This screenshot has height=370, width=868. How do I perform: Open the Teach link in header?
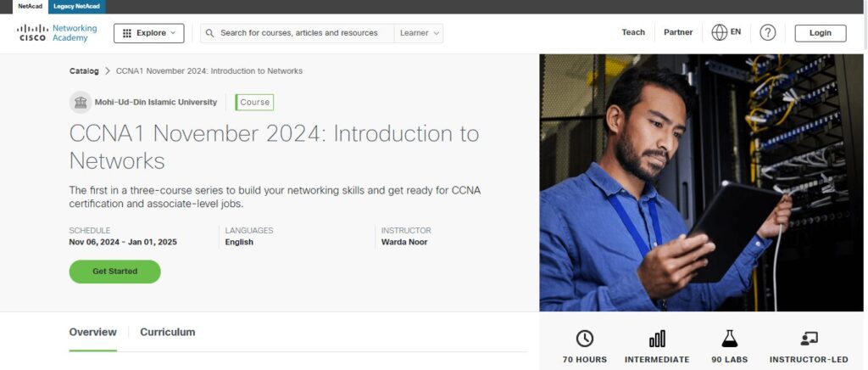pos(633,33)
